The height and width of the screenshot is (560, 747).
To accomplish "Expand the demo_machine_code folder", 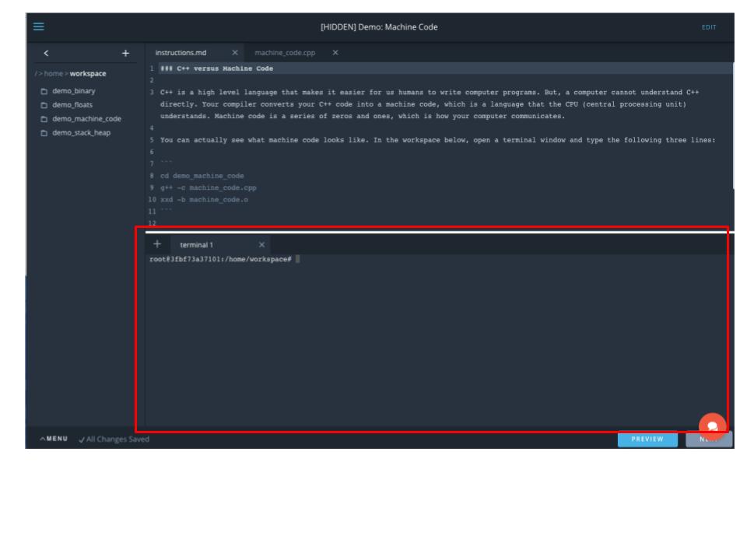I will pos(86,118).
